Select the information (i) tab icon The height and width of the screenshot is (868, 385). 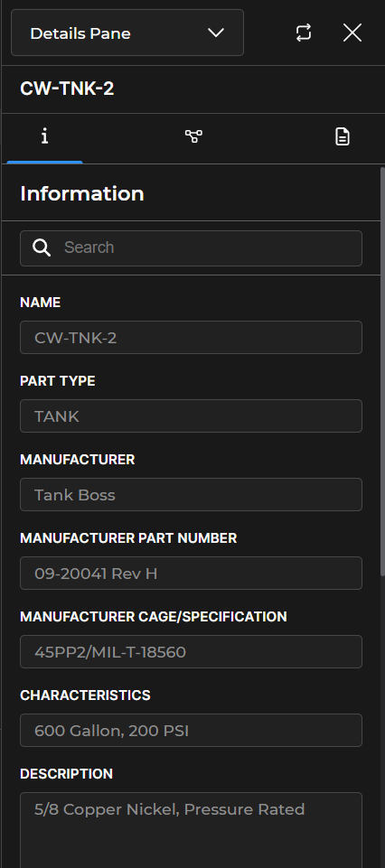(x=45, y=136)
